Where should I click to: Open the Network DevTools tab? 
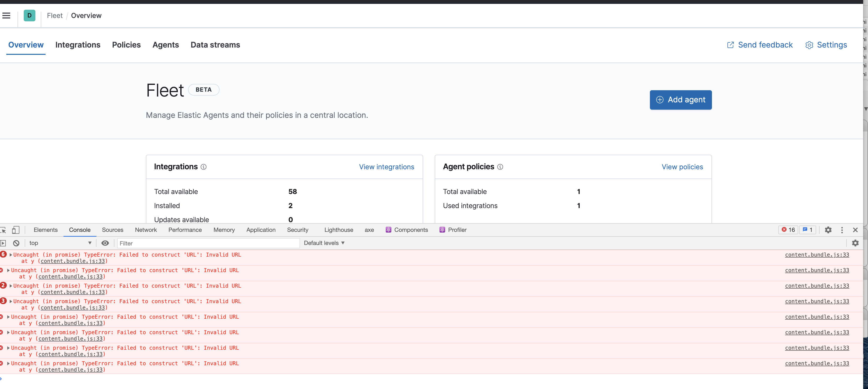pyautogui.click(x=146, y=230)
